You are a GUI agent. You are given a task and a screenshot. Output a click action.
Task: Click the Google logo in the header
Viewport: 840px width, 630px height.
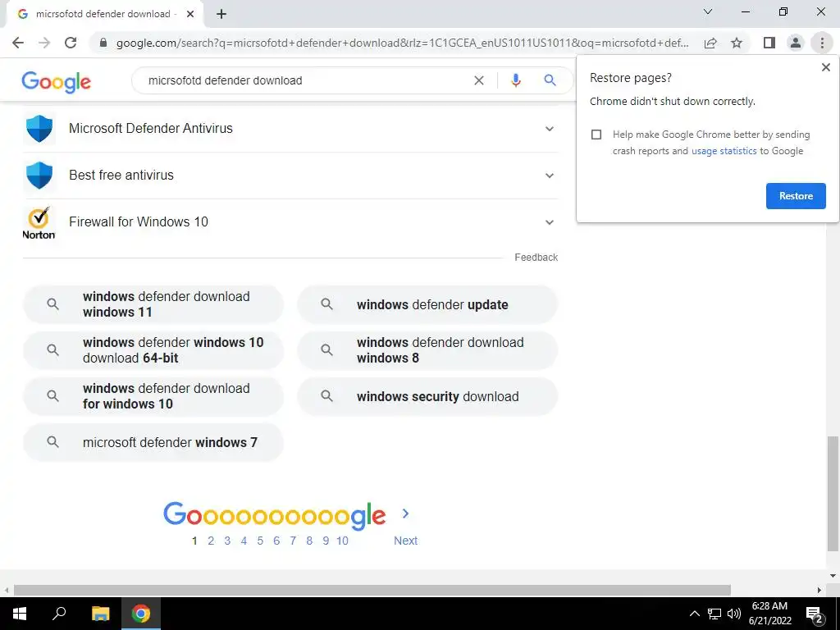click(x=57, y=81)
